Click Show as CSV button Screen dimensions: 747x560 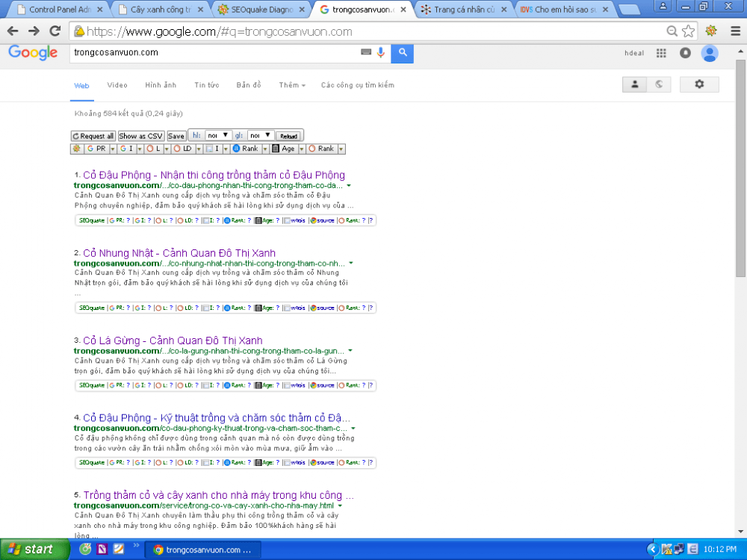coord(141,136)
